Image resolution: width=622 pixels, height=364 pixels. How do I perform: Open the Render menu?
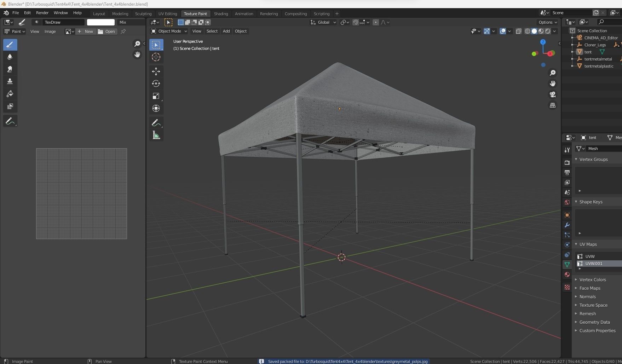tap(42, 13)
